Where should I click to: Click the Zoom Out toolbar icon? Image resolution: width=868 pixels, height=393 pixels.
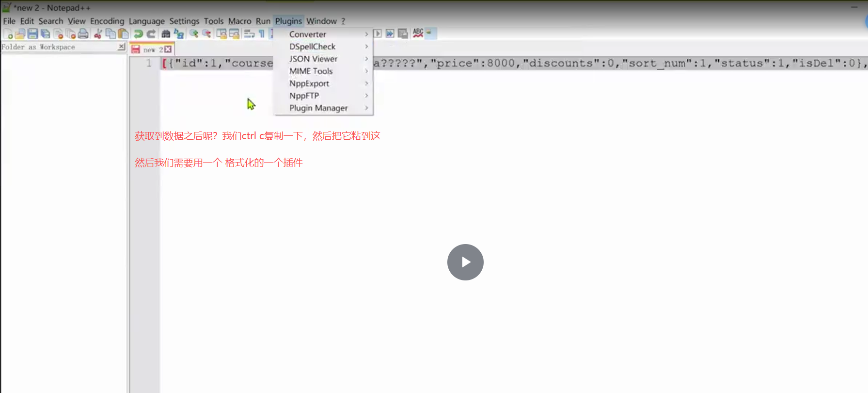tap(206, 33)
